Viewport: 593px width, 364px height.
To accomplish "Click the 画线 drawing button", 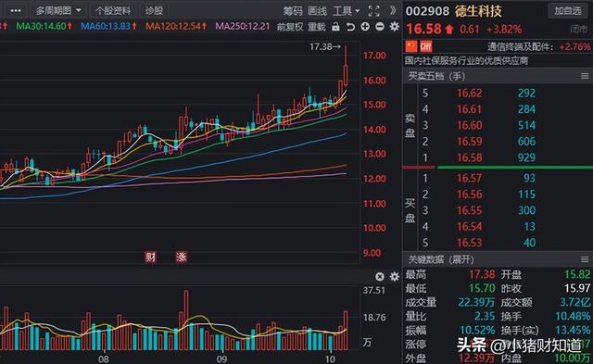I will pos(317,11).
